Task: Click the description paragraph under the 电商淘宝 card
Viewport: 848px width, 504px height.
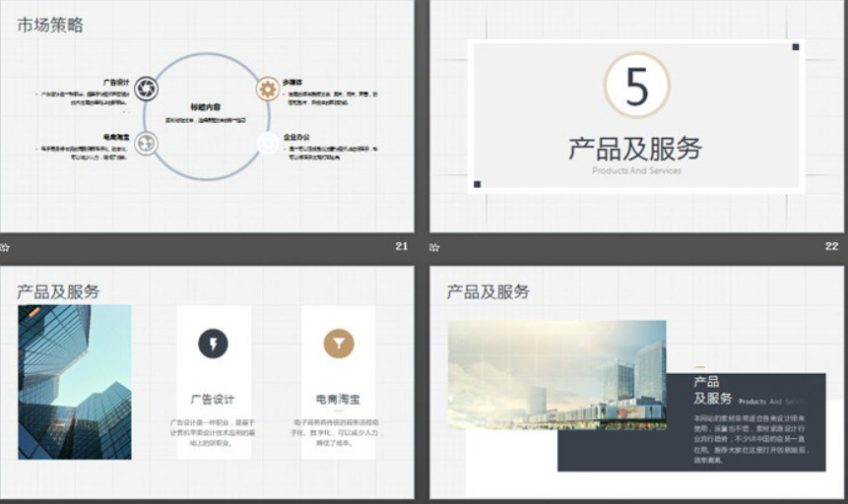Action: click(x=337, y=432)
